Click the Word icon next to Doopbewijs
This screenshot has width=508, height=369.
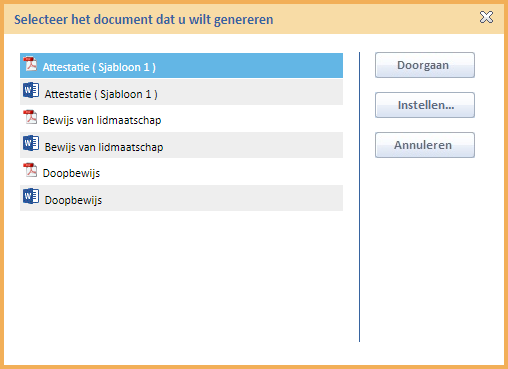(31, 196)
